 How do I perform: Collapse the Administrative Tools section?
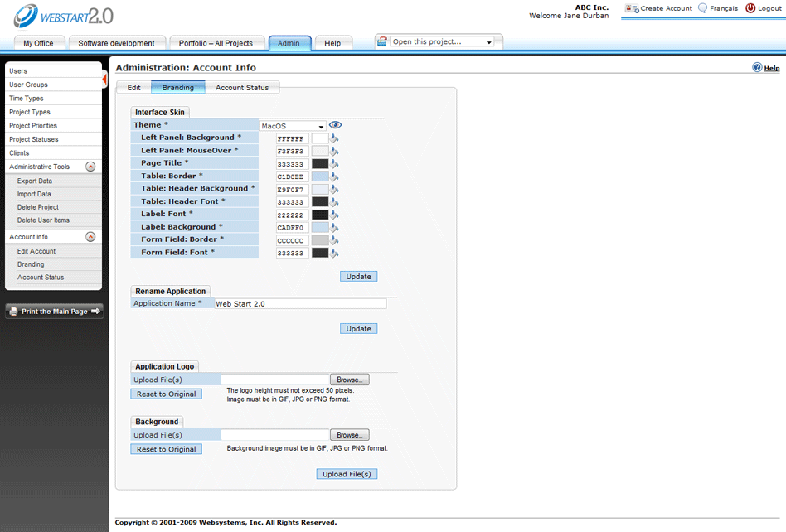(90, 167)
